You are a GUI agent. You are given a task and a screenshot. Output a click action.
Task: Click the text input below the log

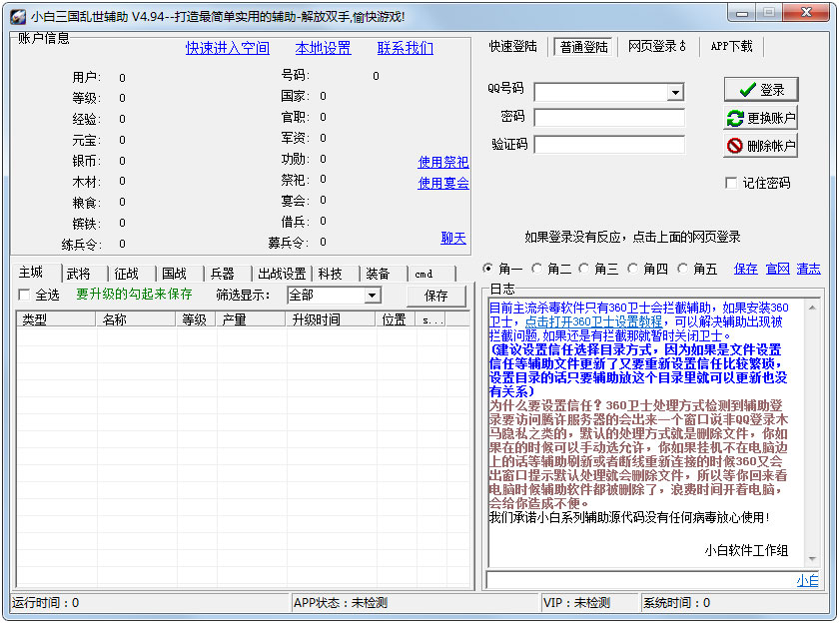pyautogui.click(x=640, y=580)
